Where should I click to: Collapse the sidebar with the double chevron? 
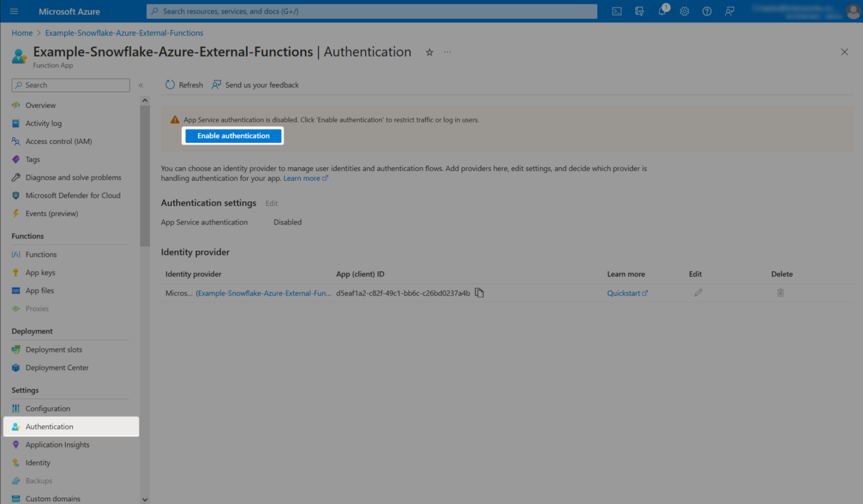click(x=141, y=85)
